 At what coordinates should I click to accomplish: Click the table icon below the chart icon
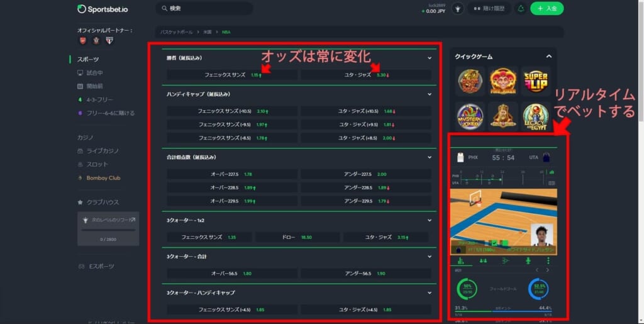(x=552, y=183)
